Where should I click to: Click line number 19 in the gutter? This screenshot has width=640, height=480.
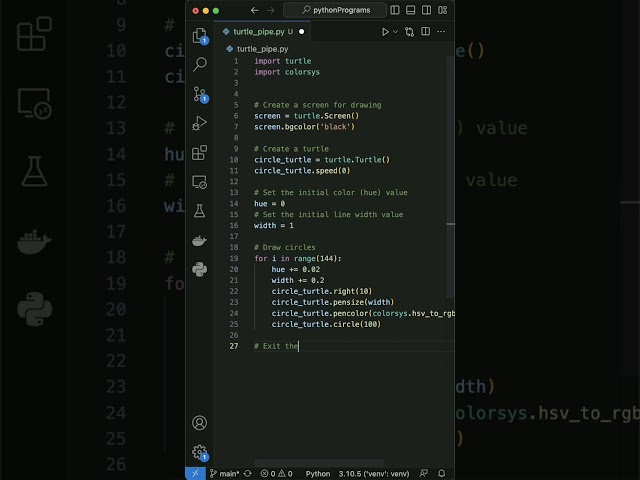click(234, 259)
